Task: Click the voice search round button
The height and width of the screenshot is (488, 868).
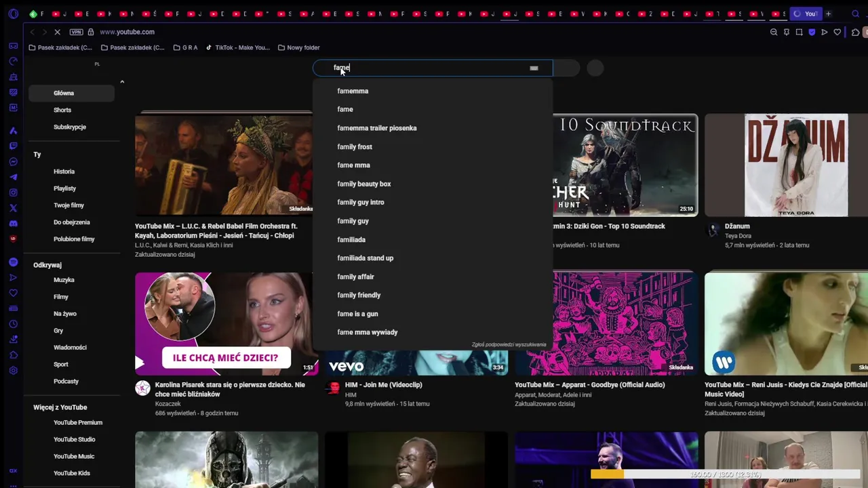Action: pyautogui.click(x=595, y=68)
